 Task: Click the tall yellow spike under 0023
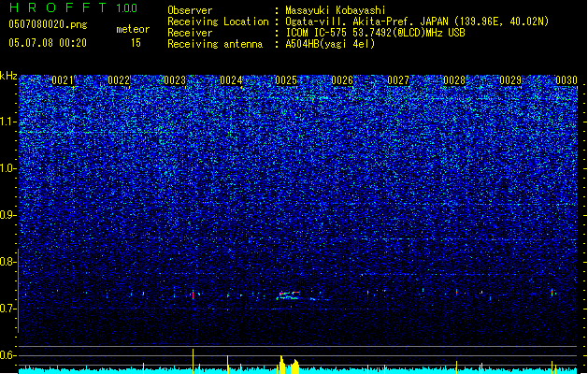[193, 361]
